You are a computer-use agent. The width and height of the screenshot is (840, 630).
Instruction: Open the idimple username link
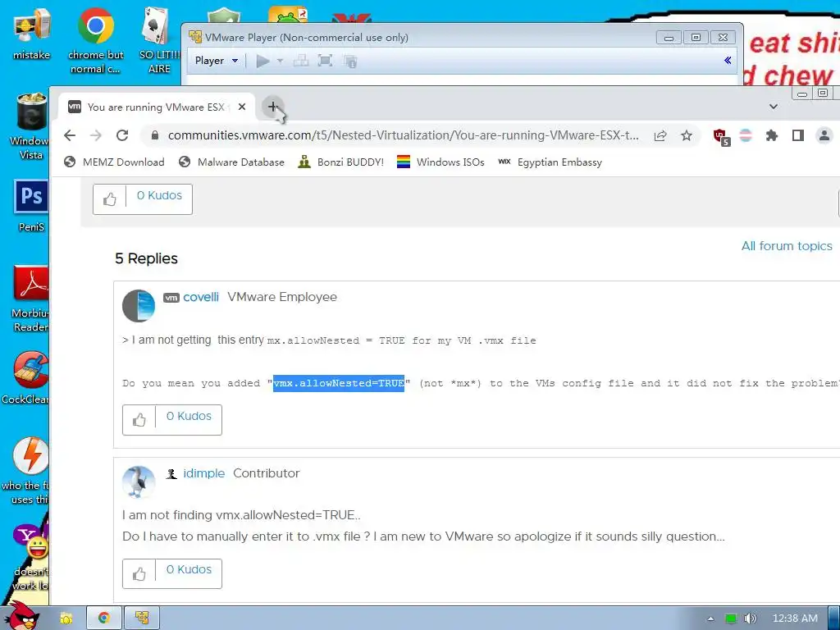[203, 473]
